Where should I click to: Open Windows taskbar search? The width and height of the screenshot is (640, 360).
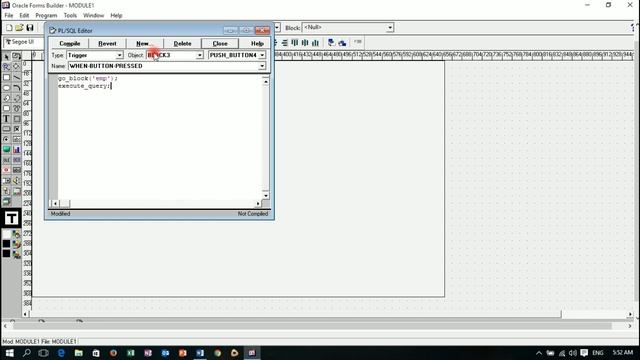coord(27,353)
